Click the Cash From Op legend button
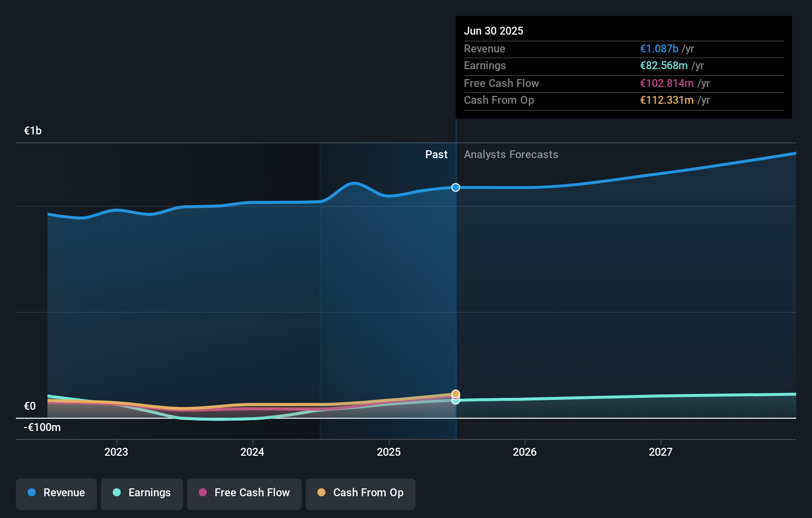812x518 pixels. pos(360,494)
